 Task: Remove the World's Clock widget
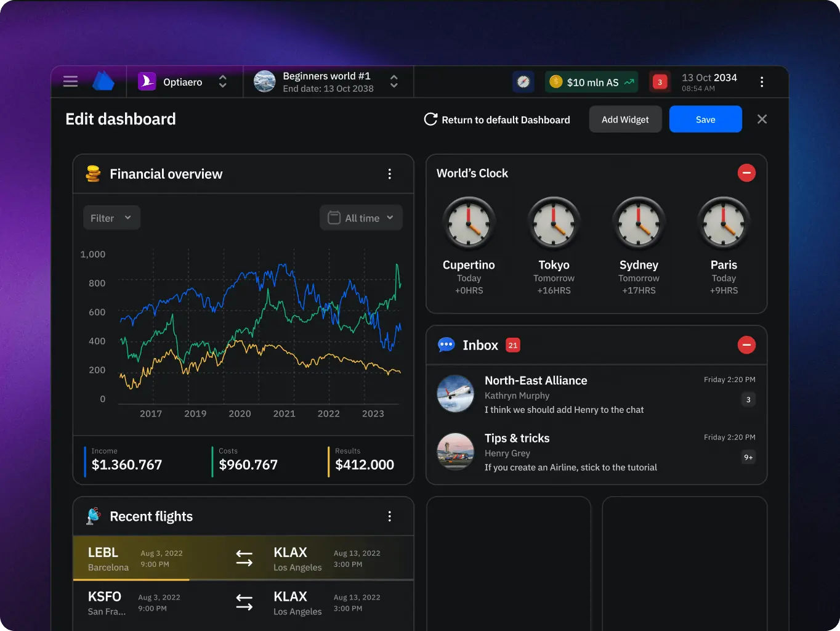746,173
